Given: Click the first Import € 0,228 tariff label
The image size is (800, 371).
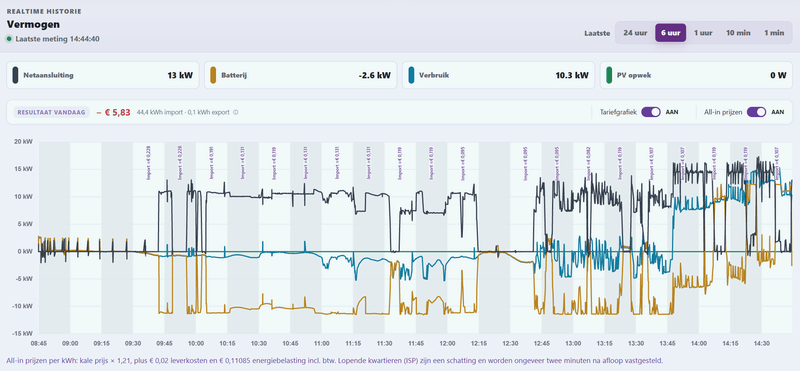Looking at the screenshot, I should click(x=148, y=162).
